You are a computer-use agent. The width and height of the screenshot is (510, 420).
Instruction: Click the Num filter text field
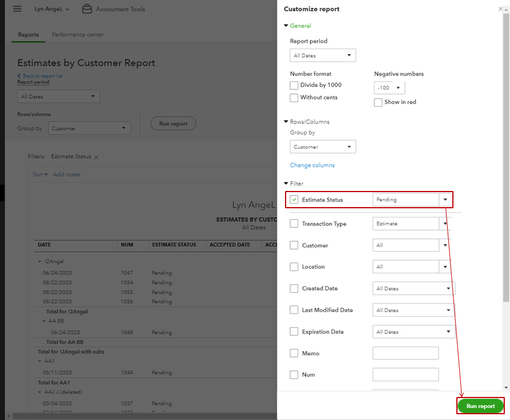point(406,374)
